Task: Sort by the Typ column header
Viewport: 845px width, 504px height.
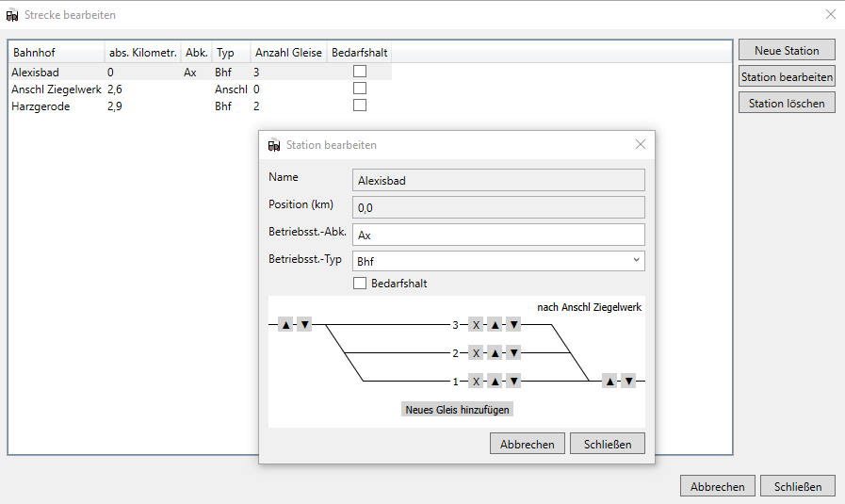Action: pos(232,53)
